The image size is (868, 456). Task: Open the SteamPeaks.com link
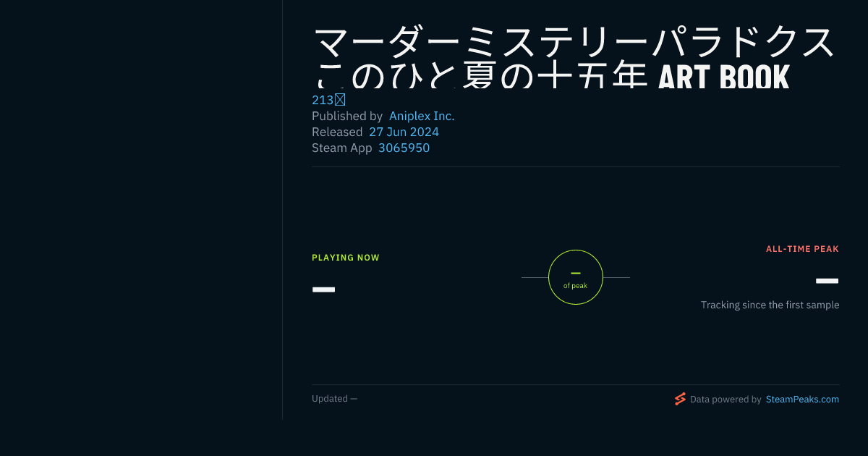pos(802,400)
